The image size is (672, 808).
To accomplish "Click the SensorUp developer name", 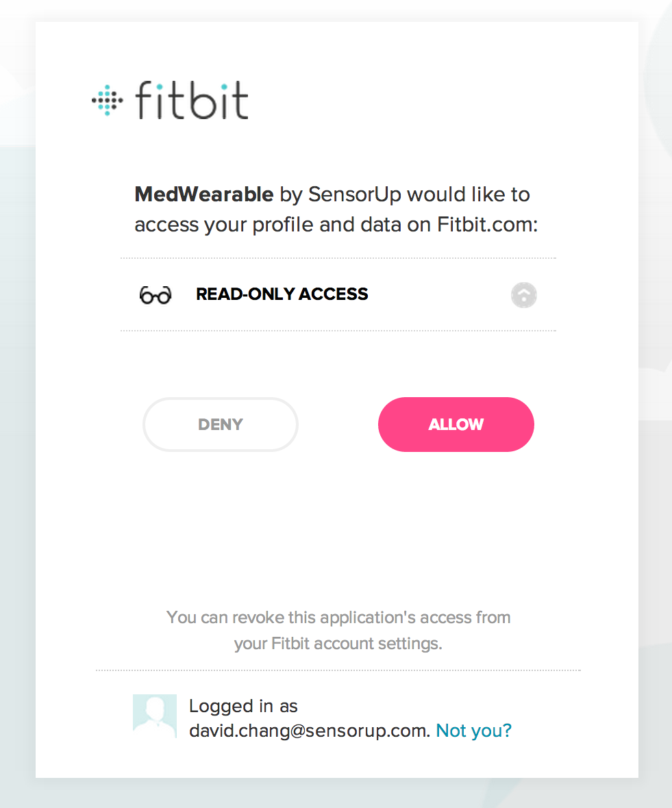I will click(355, 194).
